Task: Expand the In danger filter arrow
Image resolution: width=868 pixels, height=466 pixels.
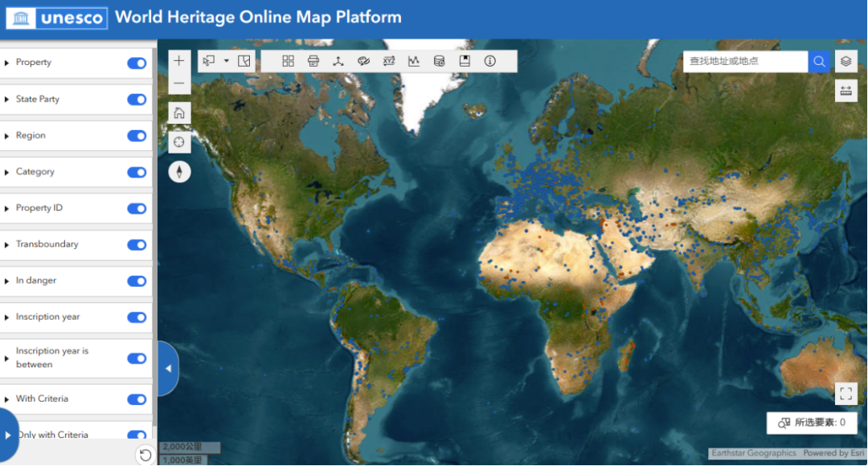Action: click(x=6, y=281)
